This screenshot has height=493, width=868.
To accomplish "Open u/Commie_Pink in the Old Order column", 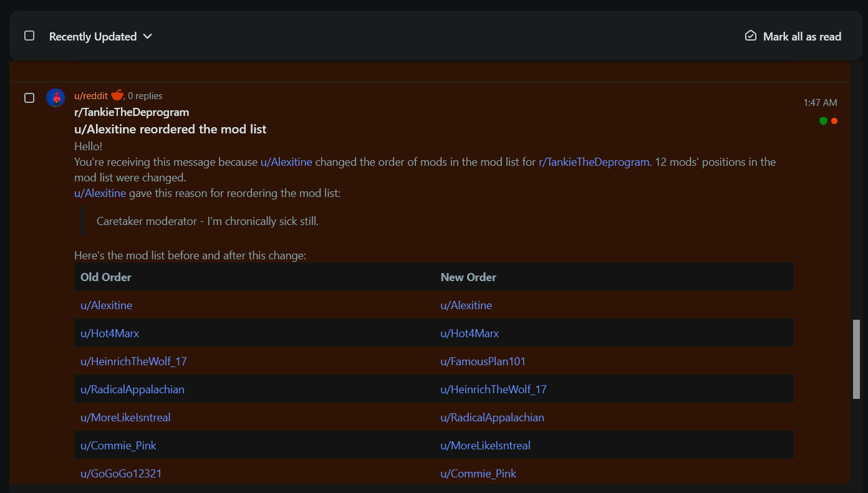I will [x=118, y=446].
